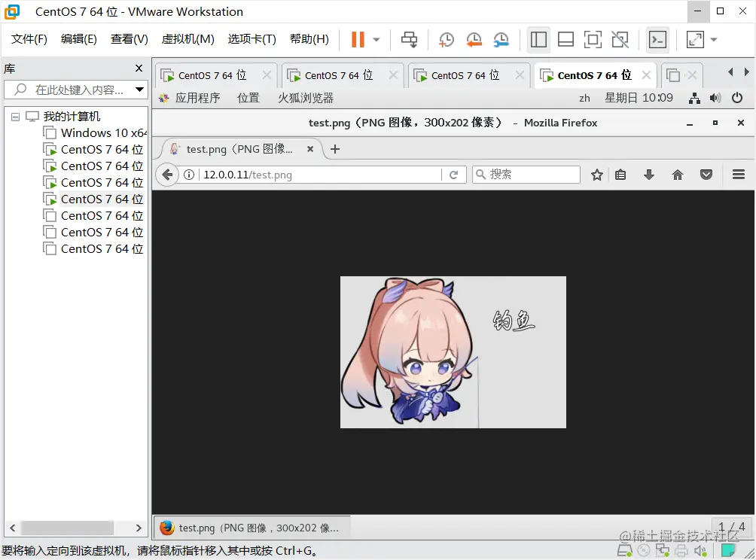
Task: Open the Snapshot Manager
Action: (501, 39)
